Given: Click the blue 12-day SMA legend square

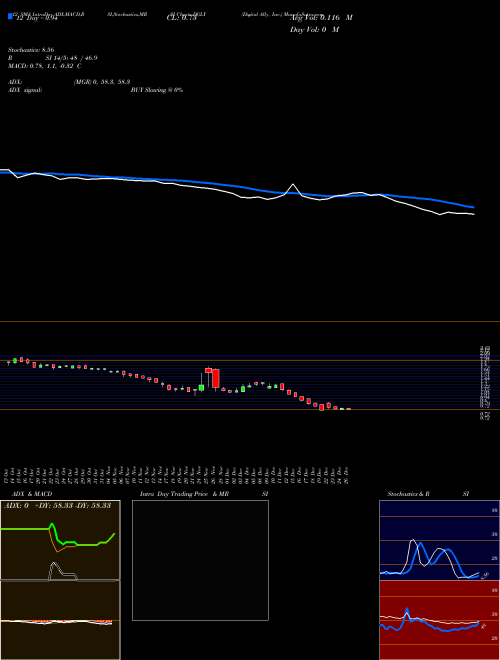Looking at the screenshot, I should click(11, 16).
